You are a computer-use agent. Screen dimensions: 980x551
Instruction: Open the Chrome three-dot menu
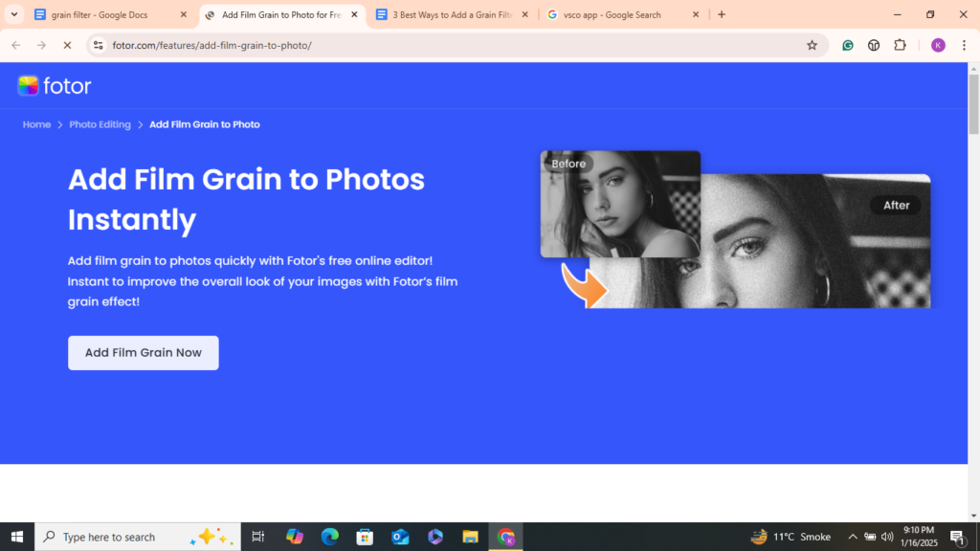[x=963, y=45]
